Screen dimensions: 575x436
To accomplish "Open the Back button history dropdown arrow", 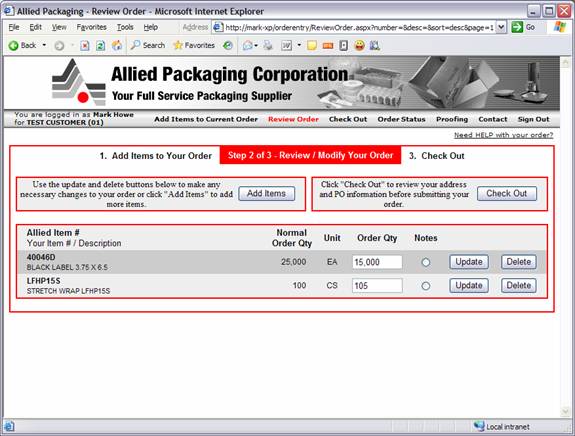I will point(44,45).
